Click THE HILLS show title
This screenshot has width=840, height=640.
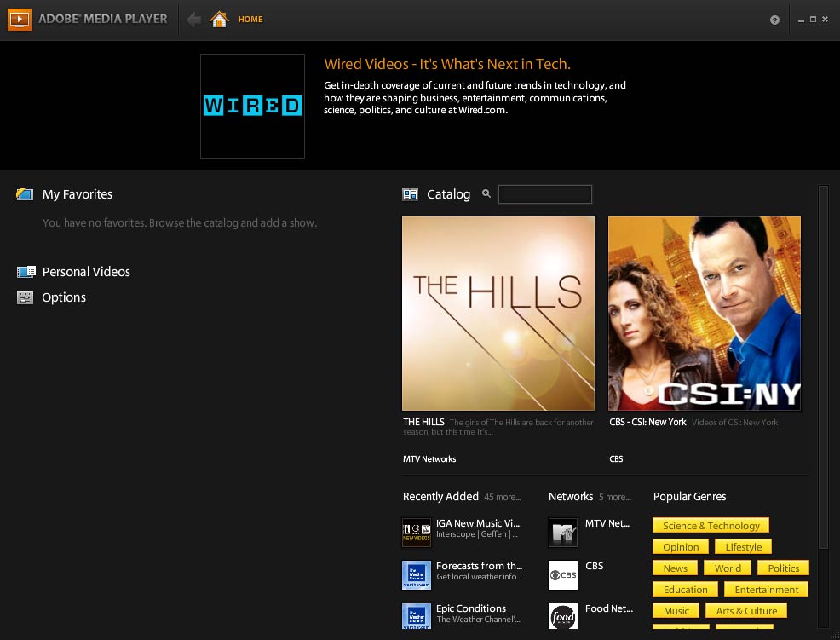pos(423,422)
